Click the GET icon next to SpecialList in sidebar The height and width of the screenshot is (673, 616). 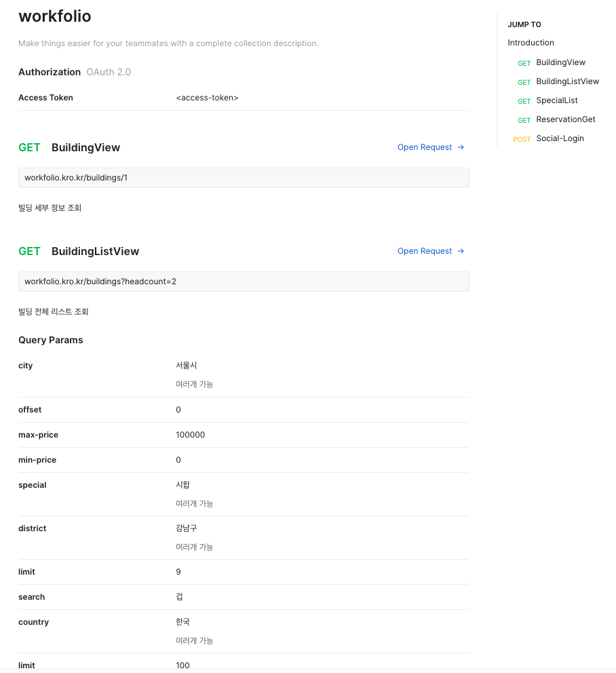524,101
